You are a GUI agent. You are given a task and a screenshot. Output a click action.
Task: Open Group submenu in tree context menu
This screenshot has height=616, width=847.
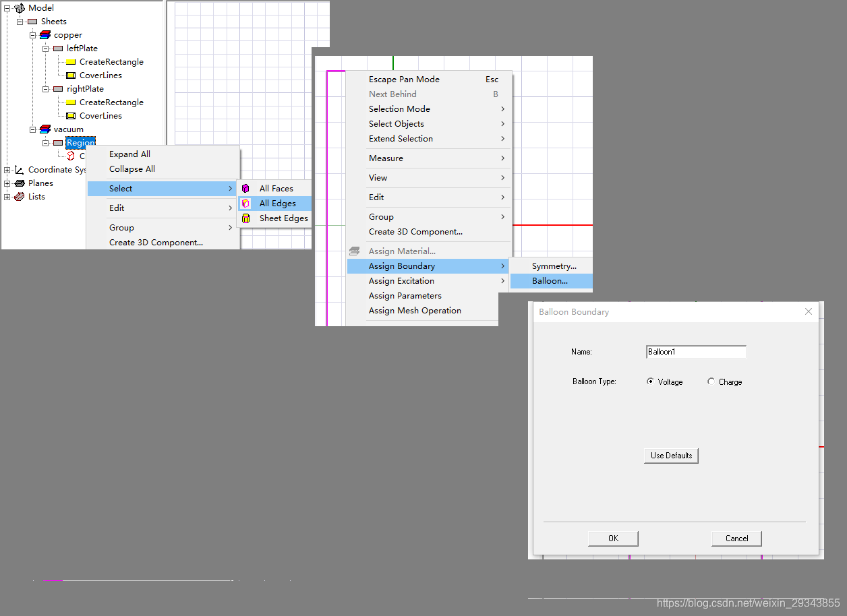[163, 228]
